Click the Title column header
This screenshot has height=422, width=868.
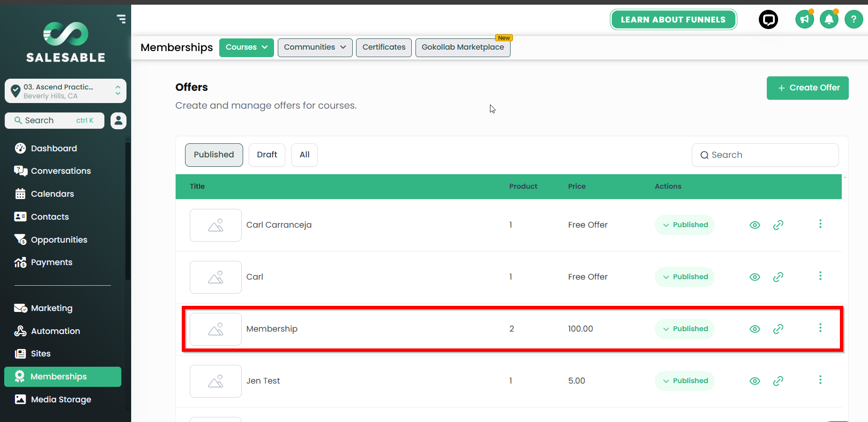tap(197, 186)
